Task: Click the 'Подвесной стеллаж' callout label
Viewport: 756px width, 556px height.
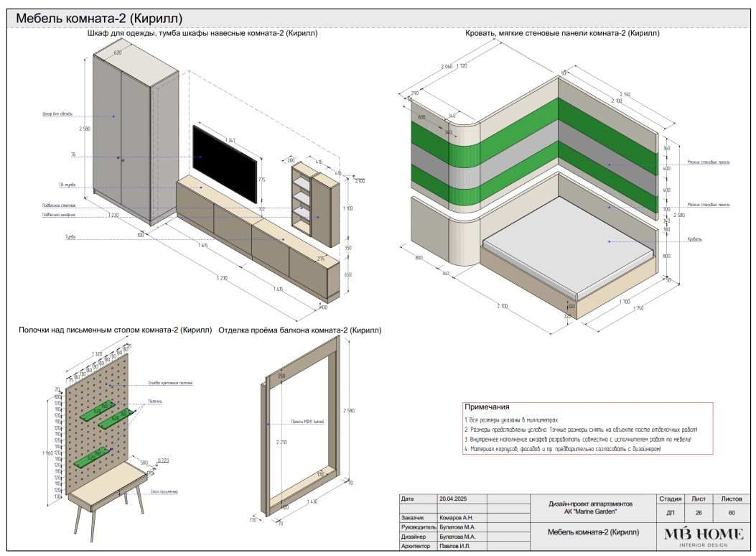Action: point(59,205)
